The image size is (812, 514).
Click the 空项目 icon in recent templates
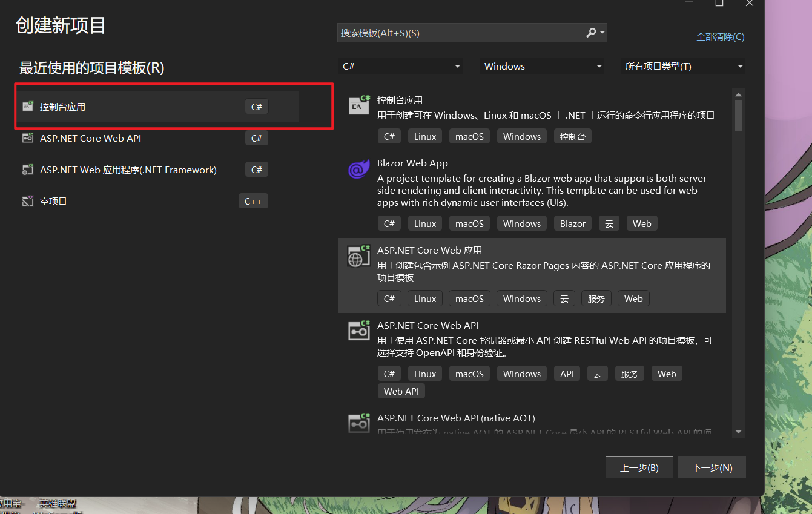click(x=28, y=201)
